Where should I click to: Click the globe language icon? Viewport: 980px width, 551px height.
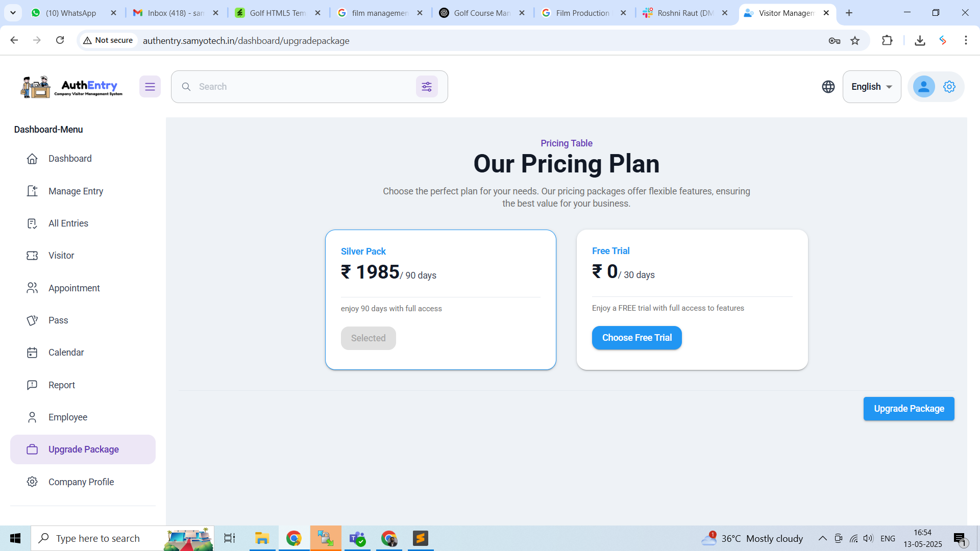[x=828, y=87]
